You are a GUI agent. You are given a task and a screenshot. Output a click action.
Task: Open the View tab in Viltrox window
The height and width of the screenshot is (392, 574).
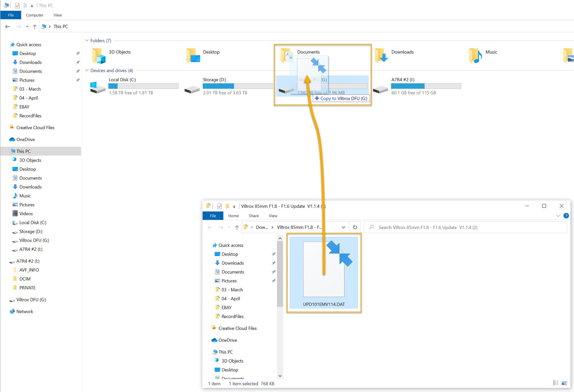pos(273,216)
